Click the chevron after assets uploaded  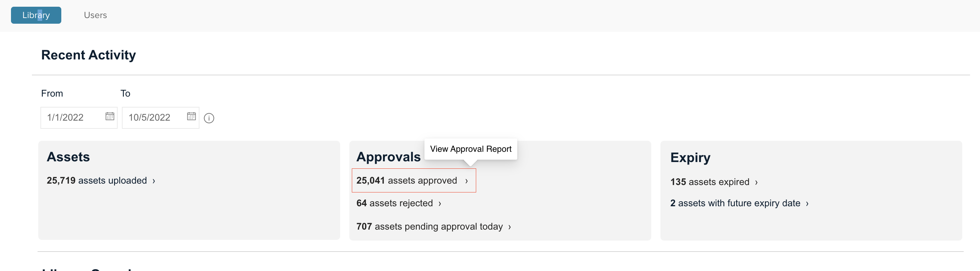[x=154, y=181]
